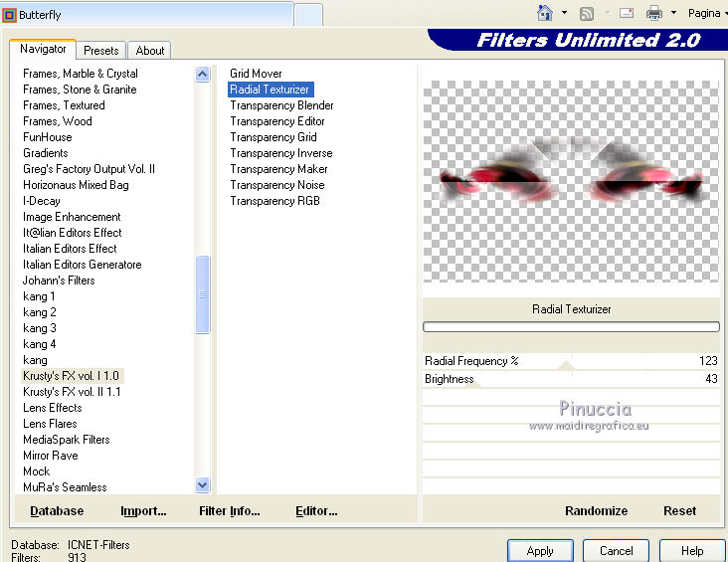
Task: Choose the Radial Texturizer filter
Action: pyautogui.click(x=270, y=90)
